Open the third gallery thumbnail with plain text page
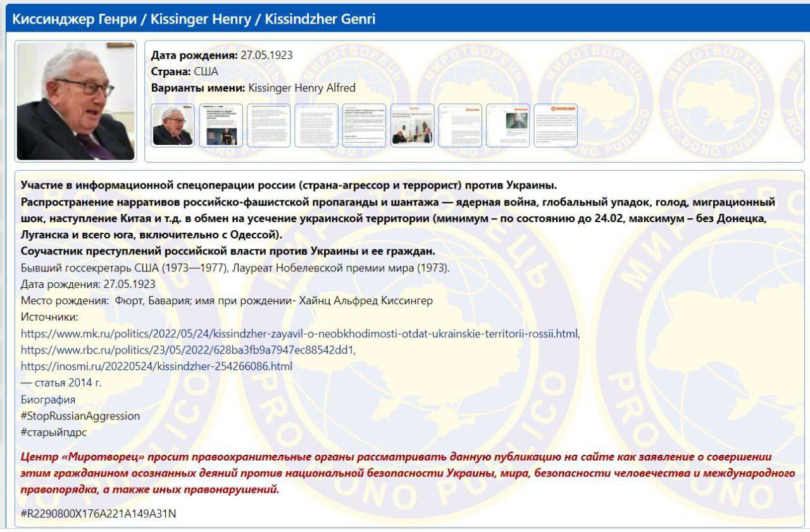 (x=268, y=125)
